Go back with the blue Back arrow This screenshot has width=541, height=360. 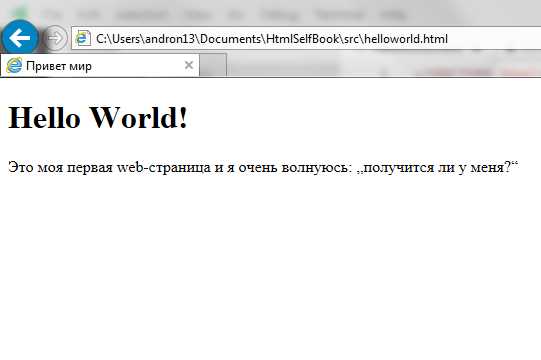[x=20, y=37]
